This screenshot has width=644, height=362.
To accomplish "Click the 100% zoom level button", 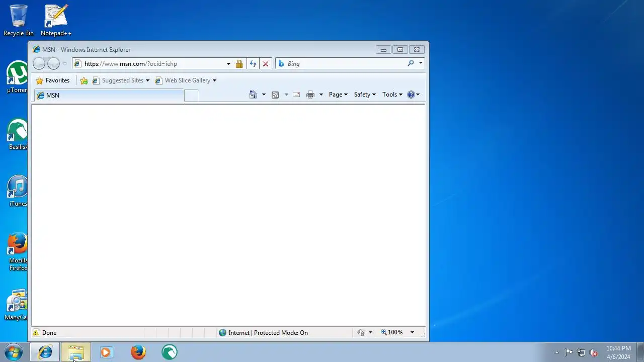I will click(x=392, y=332).
